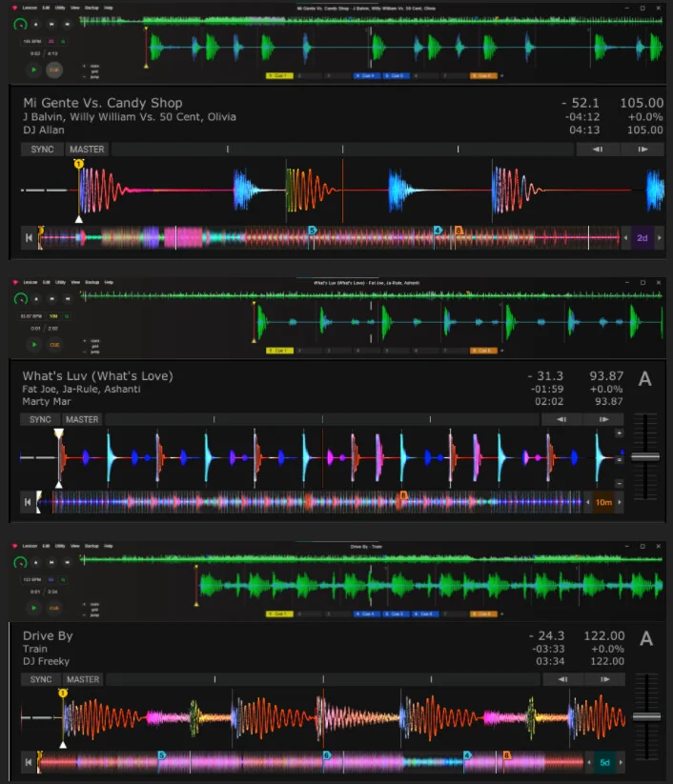Click previous track icon in Mi Gente window
Screen dimensions: 673x784
51,24
